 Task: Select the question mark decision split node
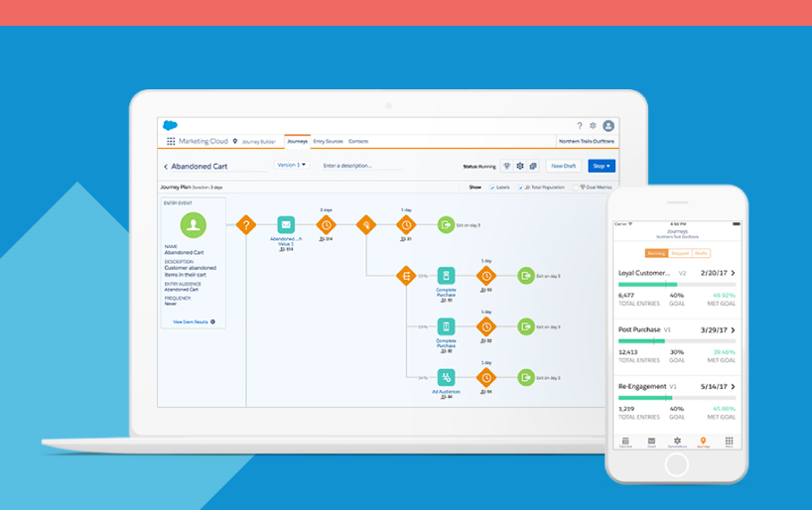coord(246,224)
